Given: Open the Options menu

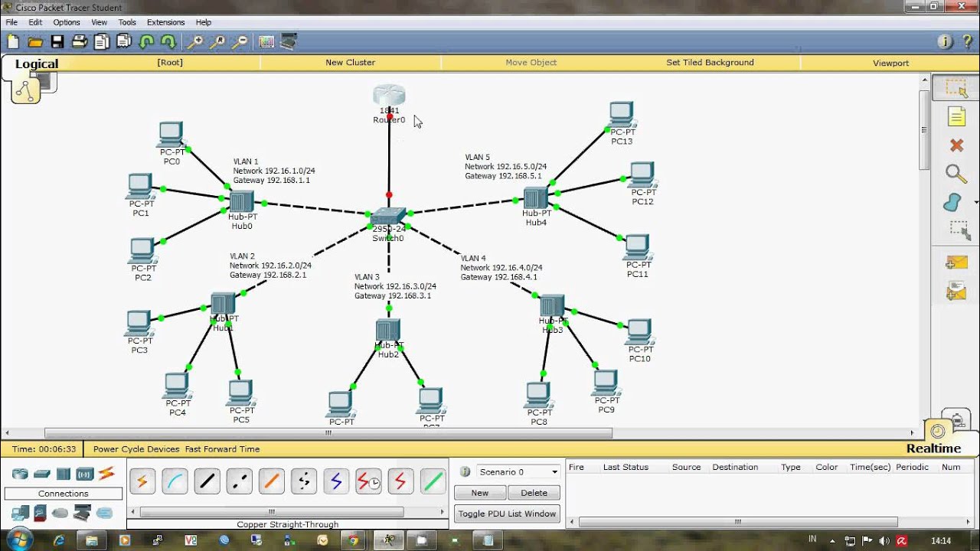Looking at the screenshot, I should (x=67, y=22).
